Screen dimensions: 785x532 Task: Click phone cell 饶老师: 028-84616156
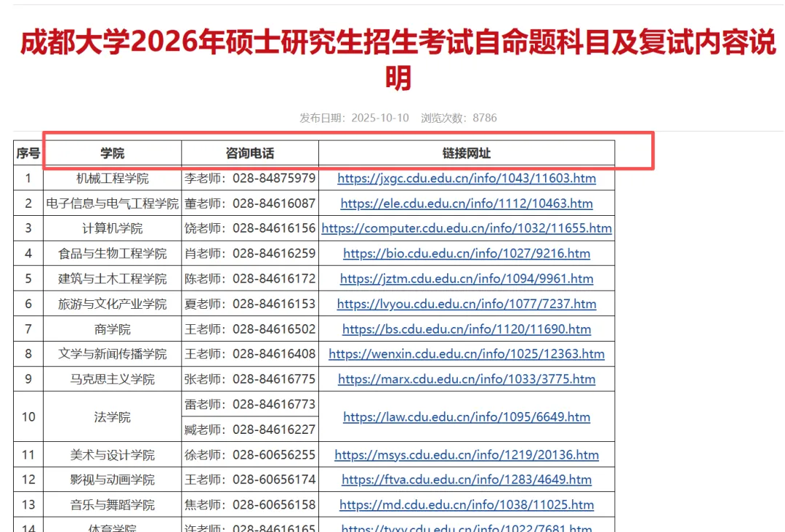[x=250, y=228]
